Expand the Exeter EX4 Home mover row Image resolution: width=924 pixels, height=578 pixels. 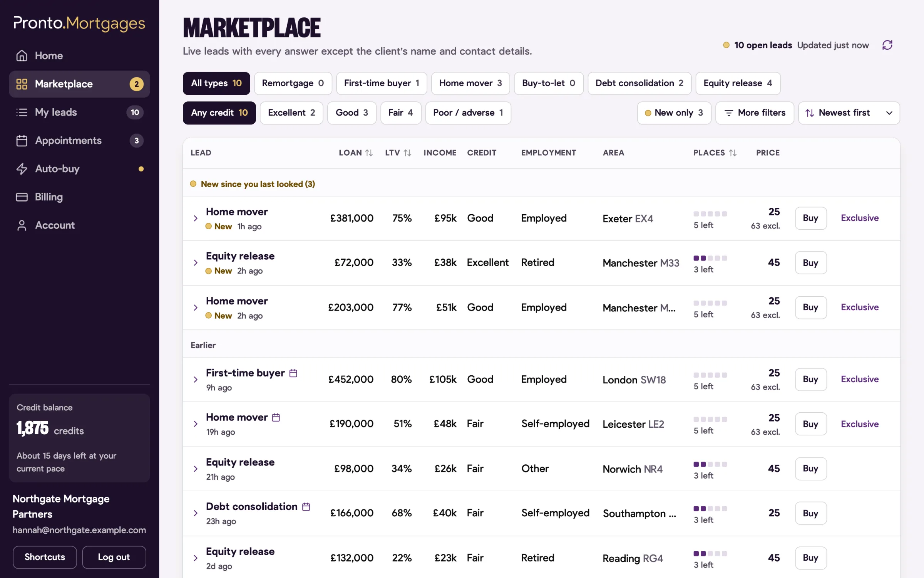coord(196,218)
